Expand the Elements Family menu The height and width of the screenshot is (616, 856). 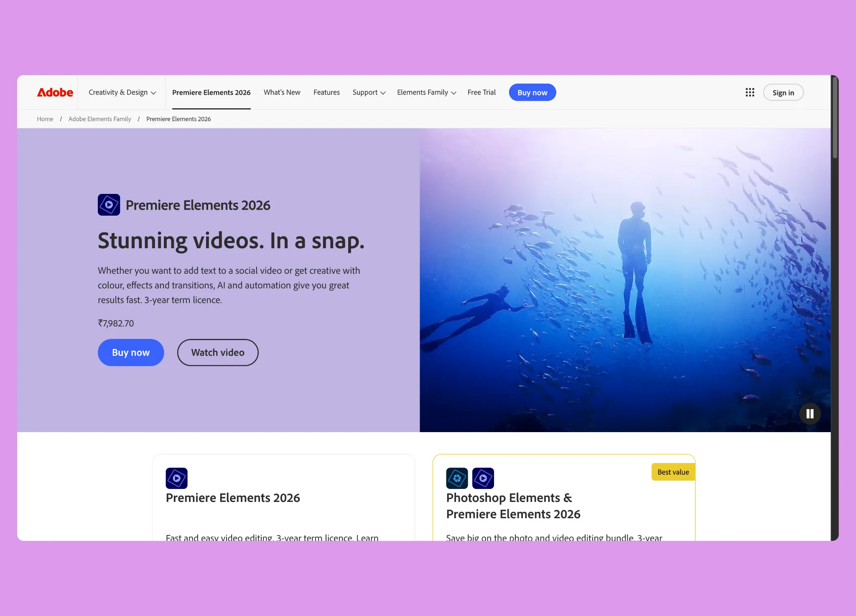click(x=426, y=92)
